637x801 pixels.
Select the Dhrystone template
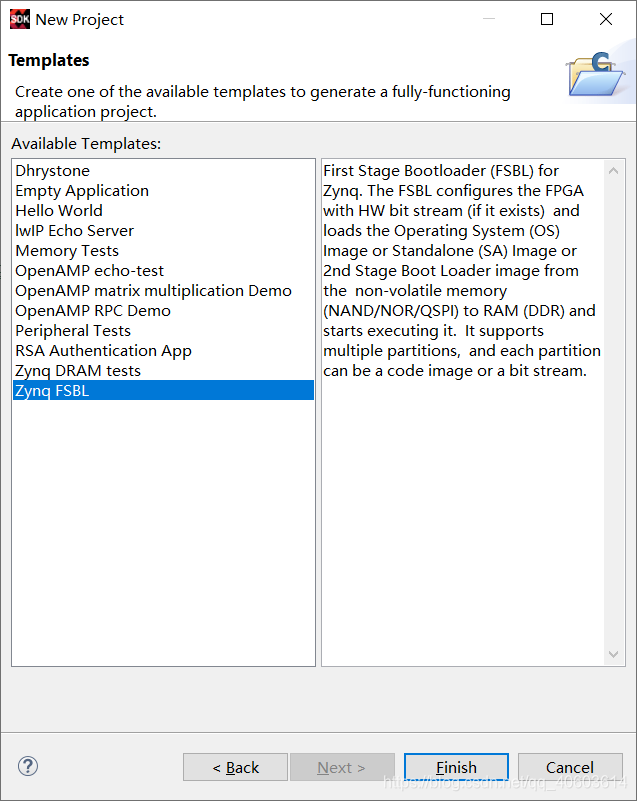163,171
